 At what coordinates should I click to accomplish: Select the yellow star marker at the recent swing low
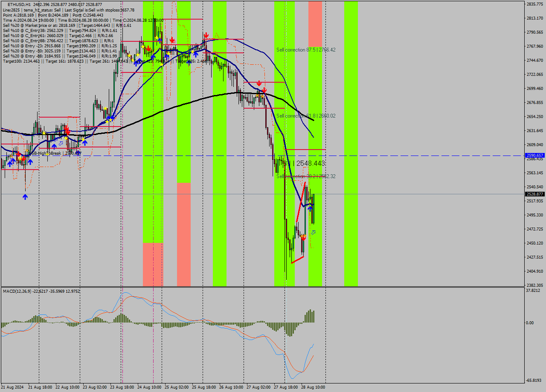pyautogui.click(x=304, y=235)
